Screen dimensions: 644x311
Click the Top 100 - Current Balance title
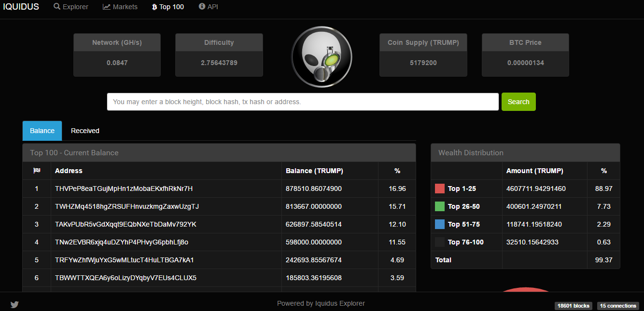click(74, 152)
